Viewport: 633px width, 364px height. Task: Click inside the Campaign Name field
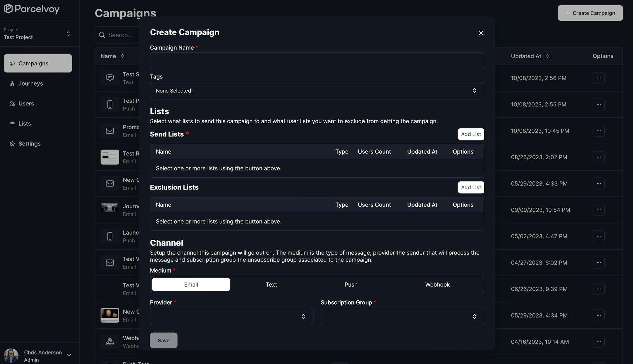(316, 61)
